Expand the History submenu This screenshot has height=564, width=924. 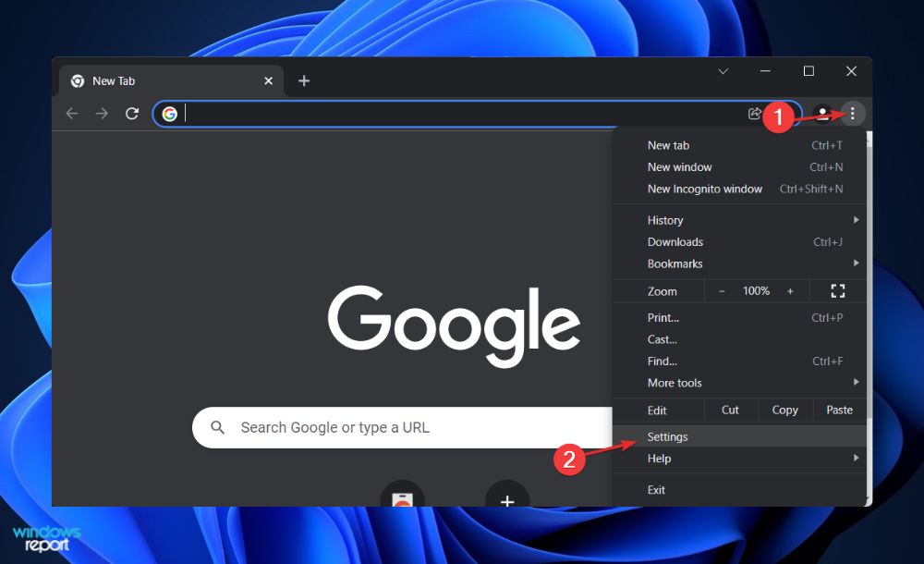coord(739,220)
